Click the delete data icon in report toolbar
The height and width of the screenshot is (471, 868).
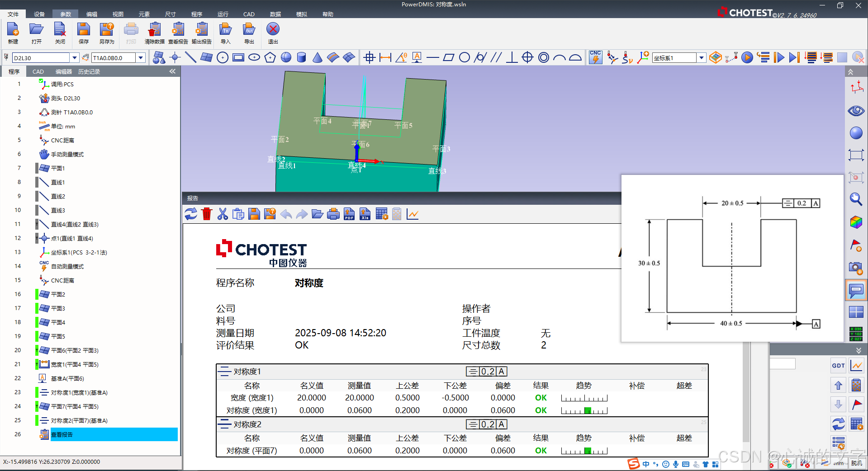[206, 213]
